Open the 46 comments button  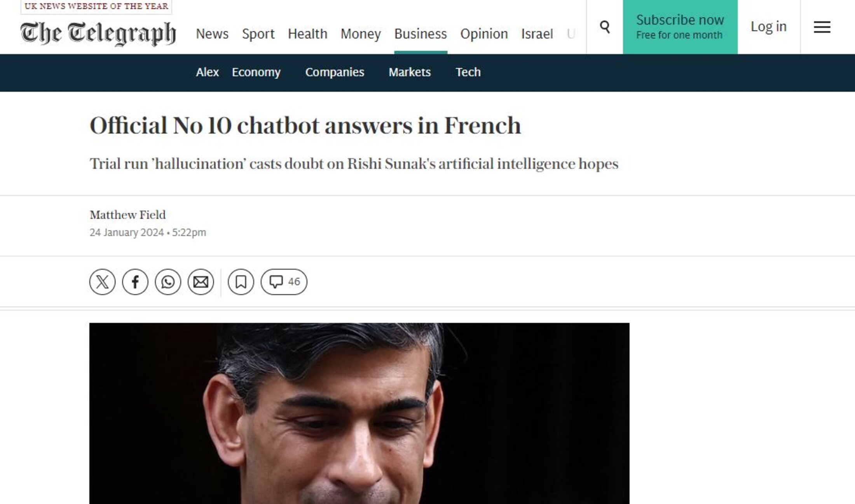click(x=284, y=282)
